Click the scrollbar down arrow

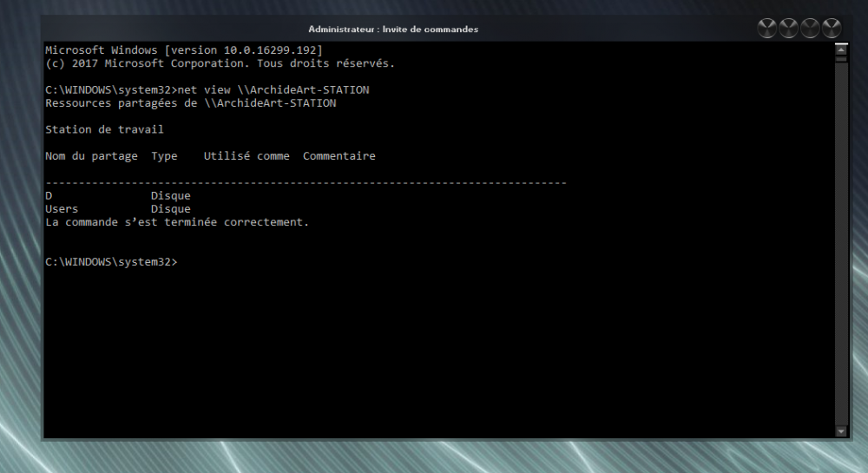click(x=841, y=431)
